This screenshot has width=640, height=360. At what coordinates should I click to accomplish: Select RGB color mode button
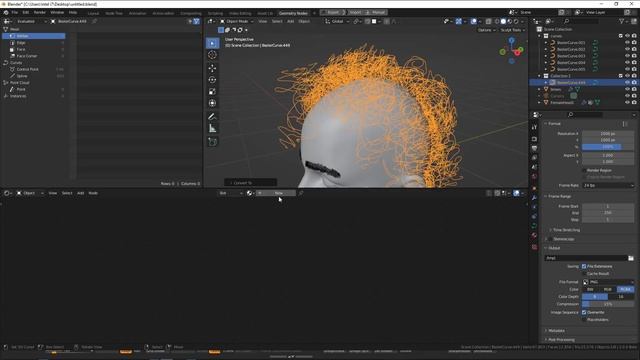(608, 289)
